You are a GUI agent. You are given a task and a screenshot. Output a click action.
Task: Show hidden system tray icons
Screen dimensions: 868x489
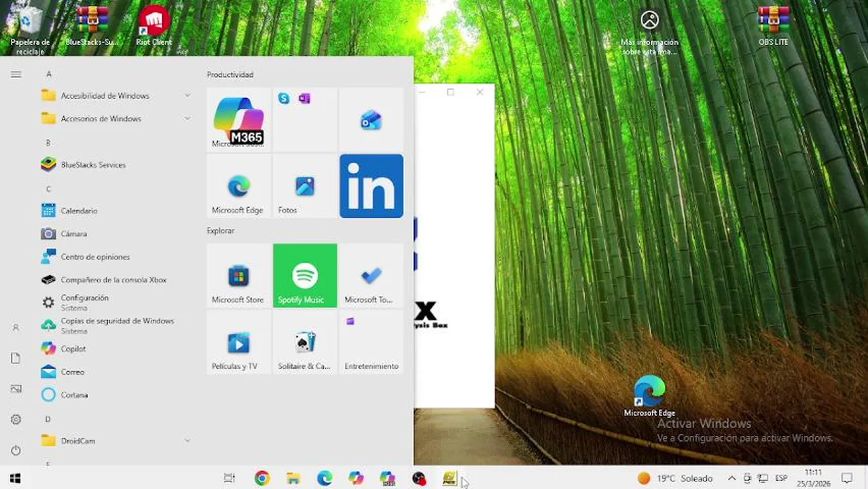(x=731, y=478)
